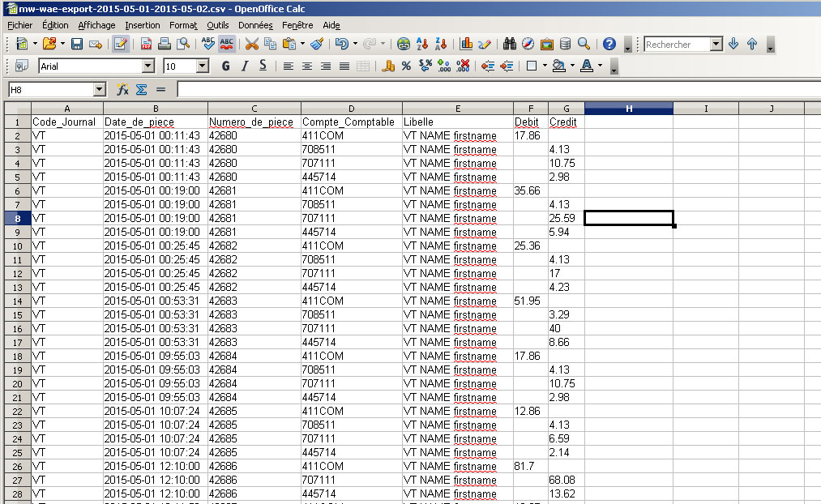Open the Function Wizard icon
Viewport: 821px width, 504px height.
(x=123, y=90)
